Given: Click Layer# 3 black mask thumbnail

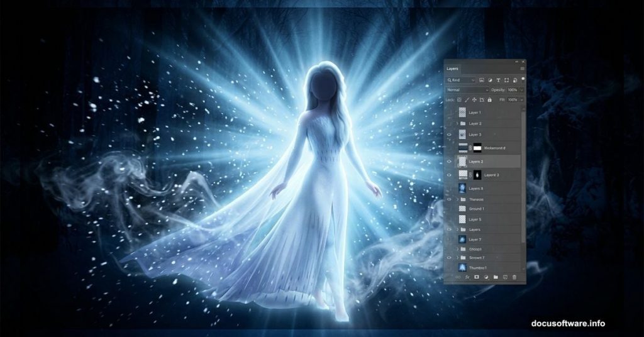Looking at the screenshot, I should (477, 175).
